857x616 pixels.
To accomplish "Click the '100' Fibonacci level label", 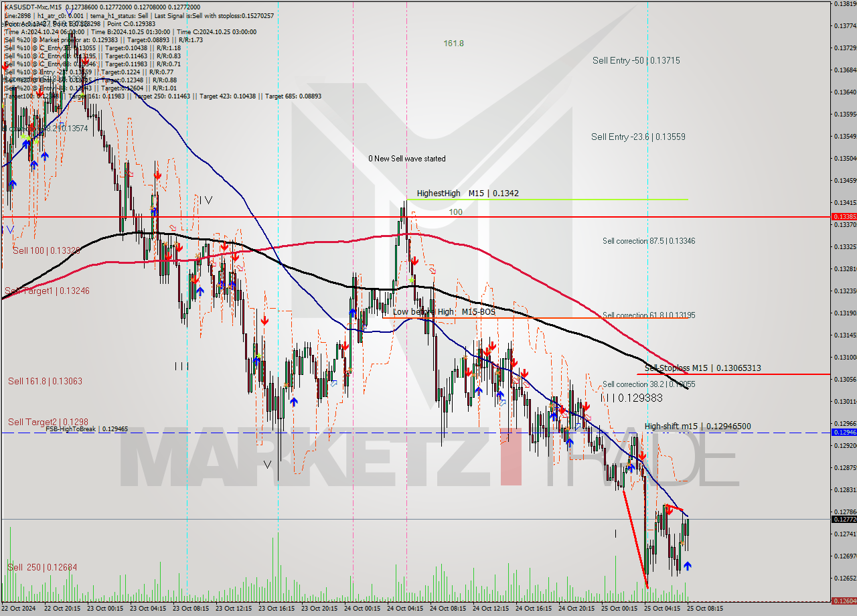I will click(455, 212).
